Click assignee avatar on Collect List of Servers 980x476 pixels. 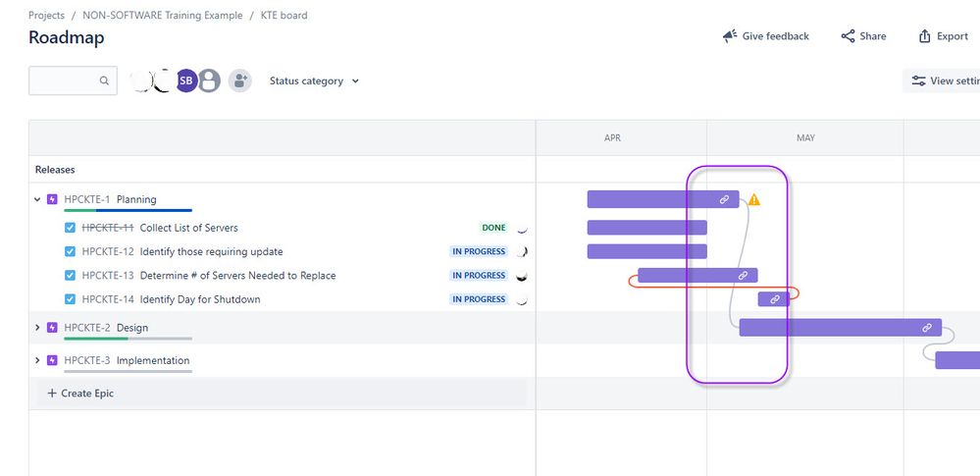tap(522, 228)
